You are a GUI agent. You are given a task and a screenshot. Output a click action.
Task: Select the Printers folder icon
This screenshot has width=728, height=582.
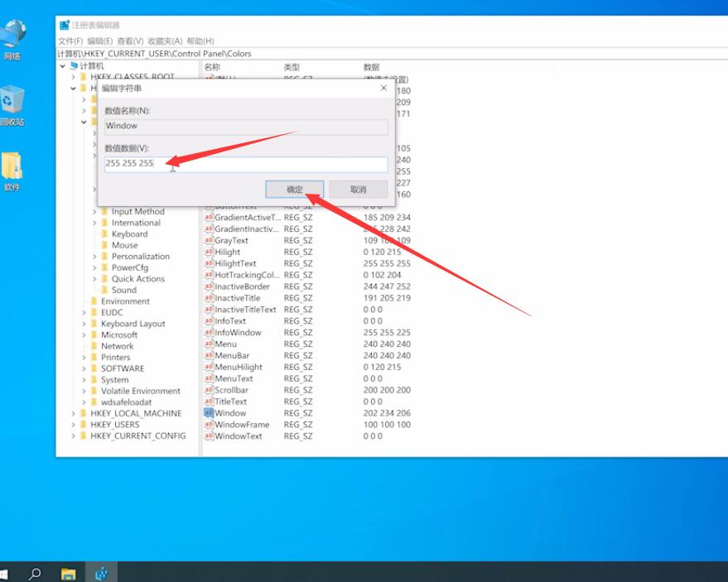click(x=94, y=358)
